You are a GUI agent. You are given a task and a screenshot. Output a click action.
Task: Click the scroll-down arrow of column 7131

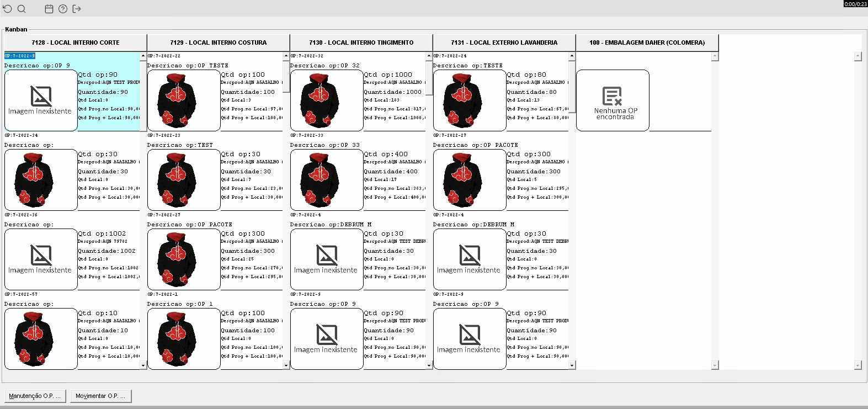click(x=572, y=365)
